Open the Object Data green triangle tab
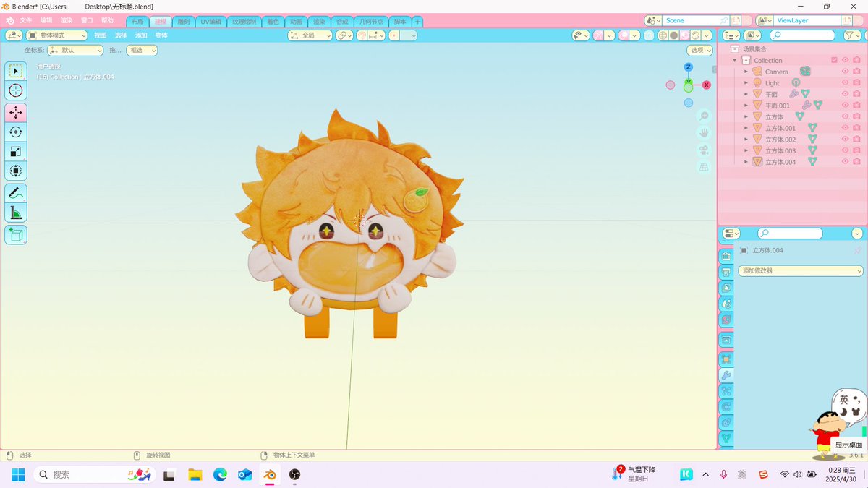868x488 pixels. pos(726,438)
